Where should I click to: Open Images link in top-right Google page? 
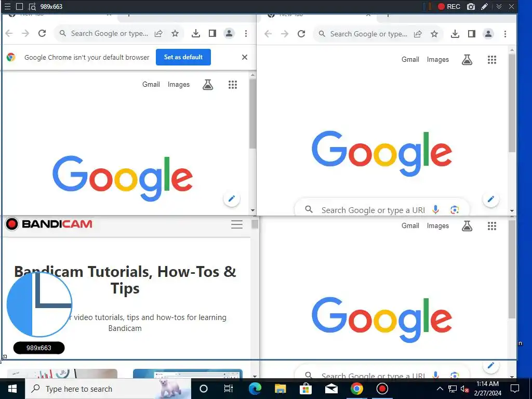click(x=437, y=60)
